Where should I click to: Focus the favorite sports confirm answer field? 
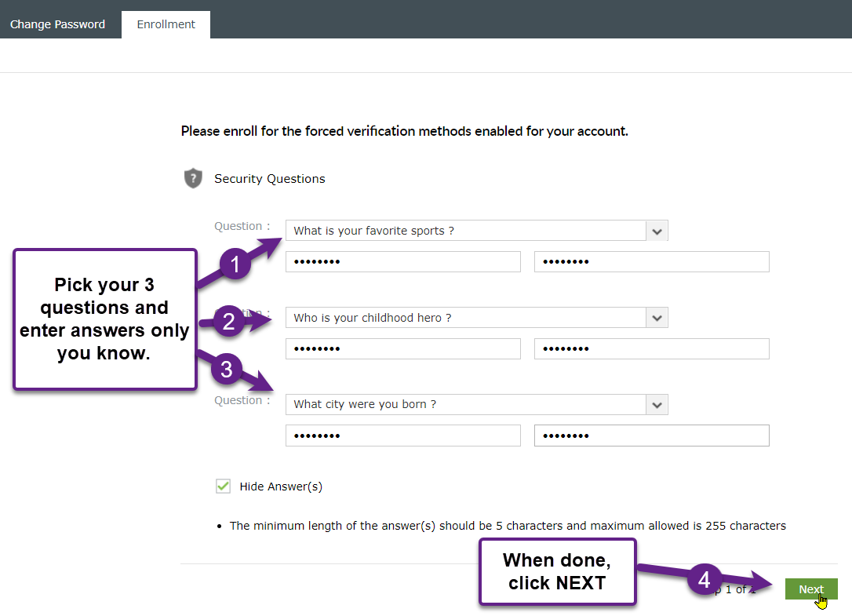click(651, 261)
